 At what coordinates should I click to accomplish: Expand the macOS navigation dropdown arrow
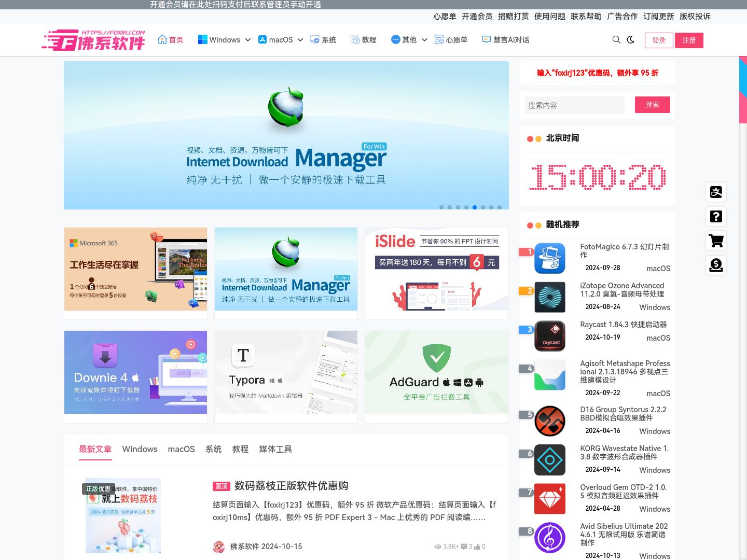[x=300, y=40]
